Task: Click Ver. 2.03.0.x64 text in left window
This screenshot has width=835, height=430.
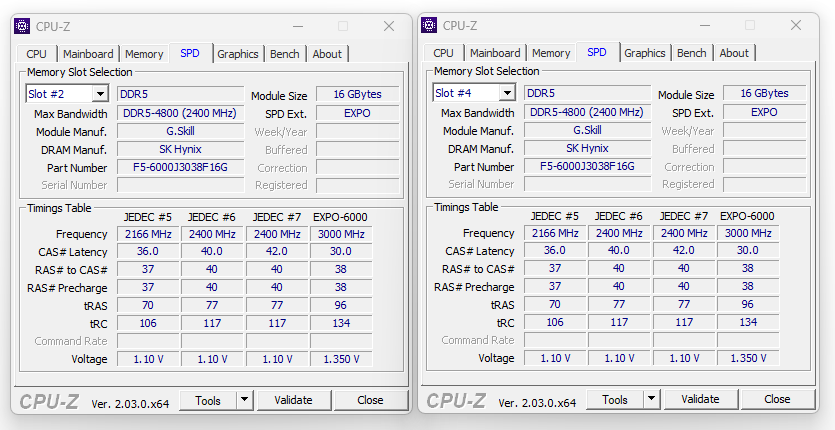Action: coord(130,403)
